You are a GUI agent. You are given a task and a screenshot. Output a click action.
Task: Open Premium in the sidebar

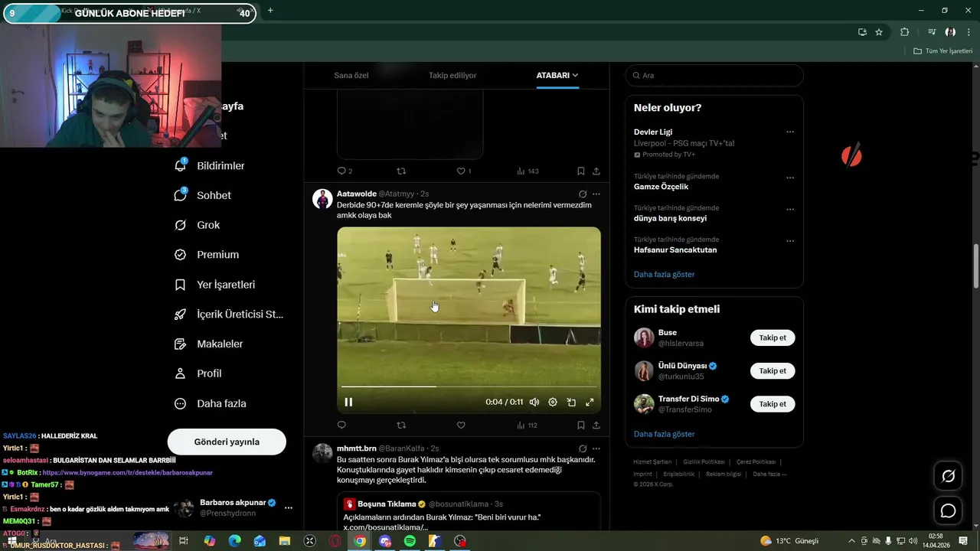[207, 255]
